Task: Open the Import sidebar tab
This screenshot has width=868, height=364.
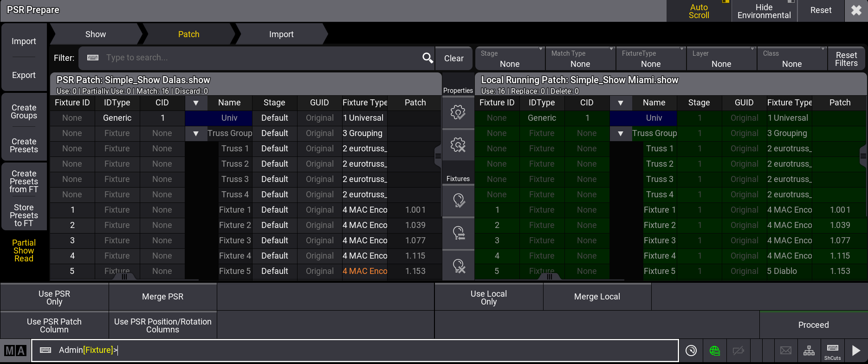Action: pyautogui.click(x=24, y=41)
